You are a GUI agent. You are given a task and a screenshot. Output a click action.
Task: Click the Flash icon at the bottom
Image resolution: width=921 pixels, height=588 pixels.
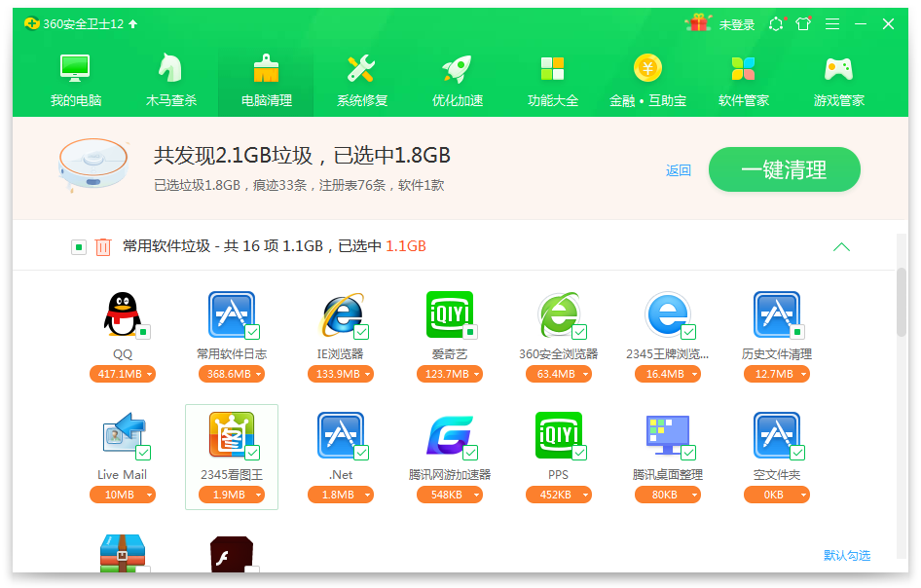pos(232,554)
